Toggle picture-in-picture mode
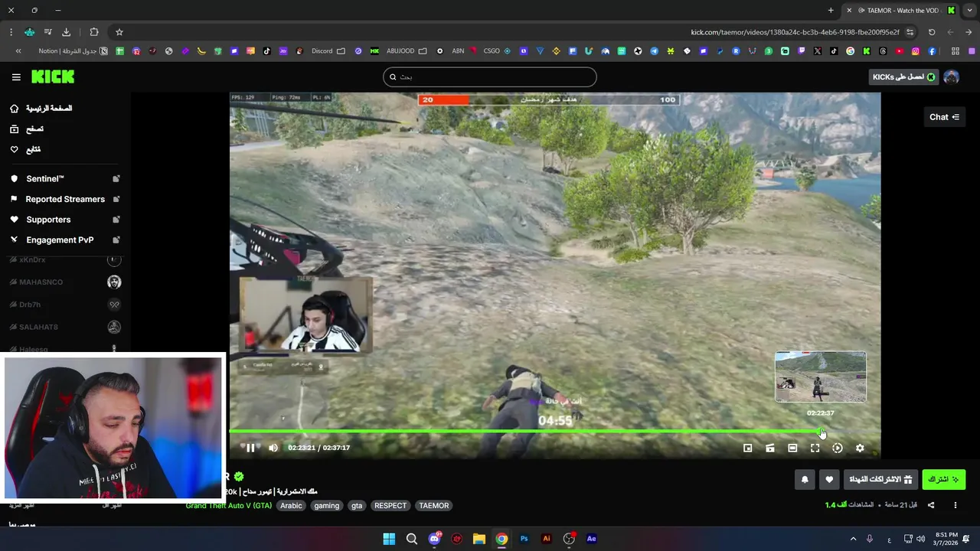The image size is (980, 551). tap(748, 448)
